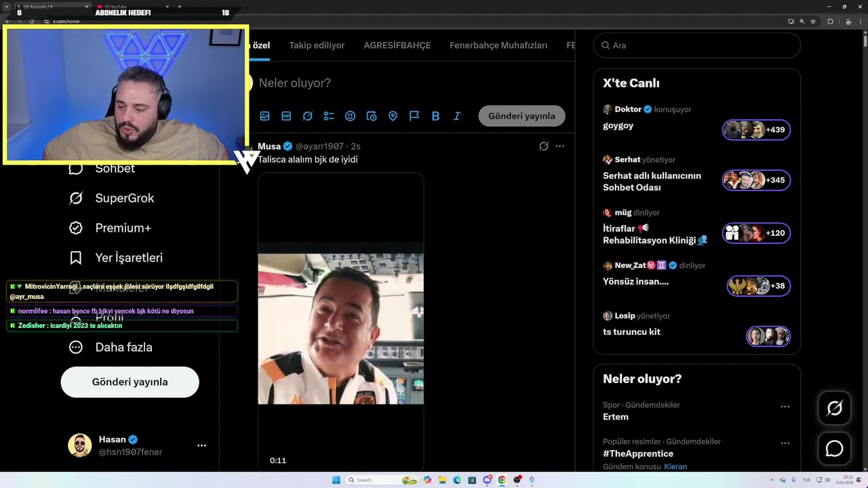Open listeners badge showing +38
The height and width of the screenshot is (488, 868).
point(759,286)
